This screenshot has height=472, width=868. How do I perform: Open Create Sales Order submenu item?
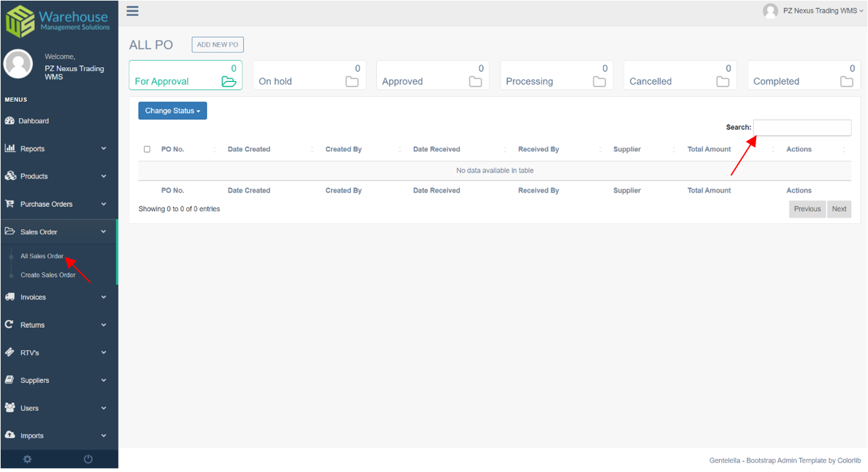48,275
